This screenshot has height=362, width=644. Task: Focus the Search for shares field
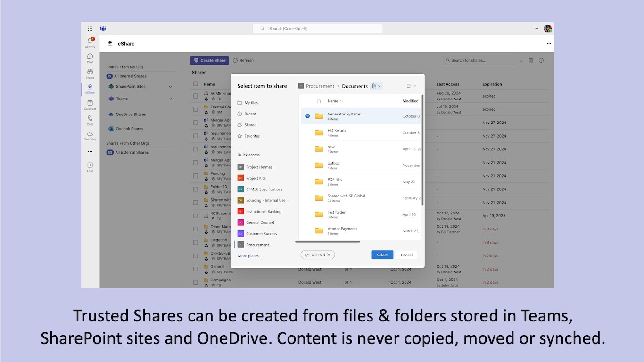(x=479, y=60)
